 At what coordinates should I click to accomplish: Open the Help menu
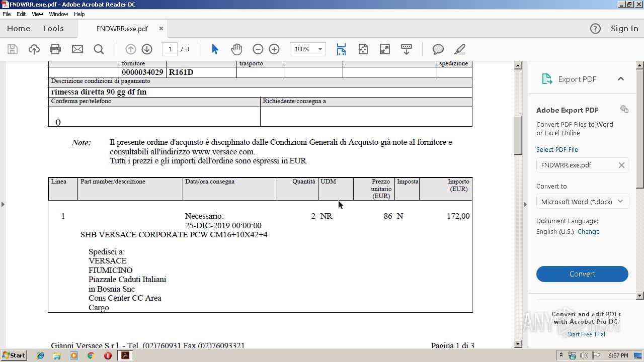coord(79,14)
